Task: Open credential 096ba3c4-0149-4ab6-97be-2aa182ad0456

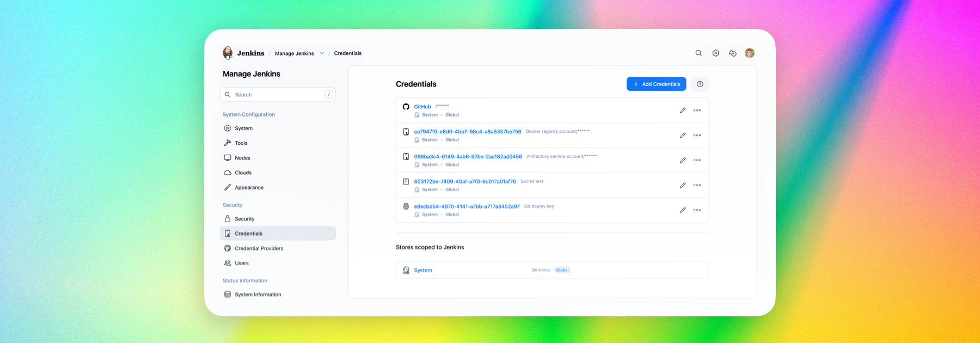Action: point(468,157)
